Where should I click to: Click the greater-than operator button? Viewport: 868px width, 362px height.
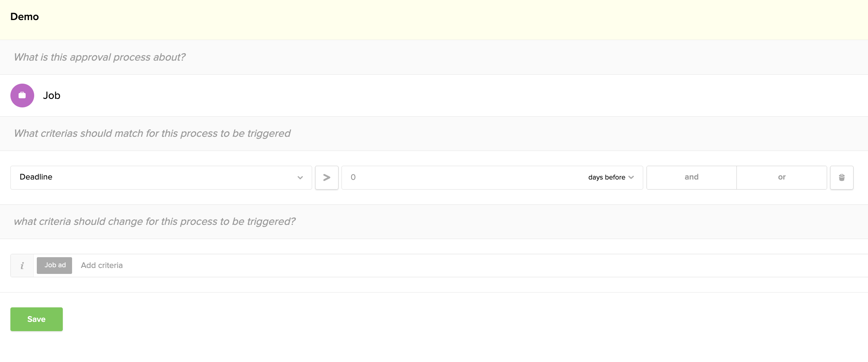[x=327, y=178]
